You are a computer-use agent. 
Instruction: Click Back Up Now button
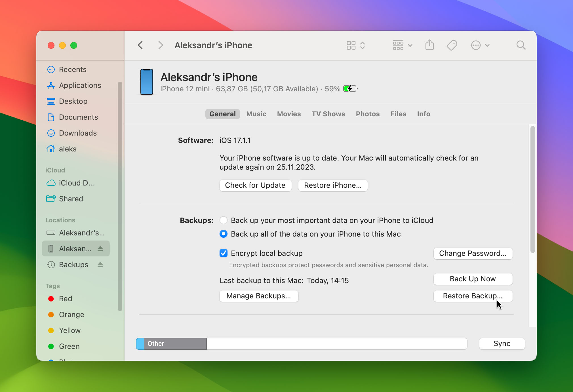(x=473, y=279)
